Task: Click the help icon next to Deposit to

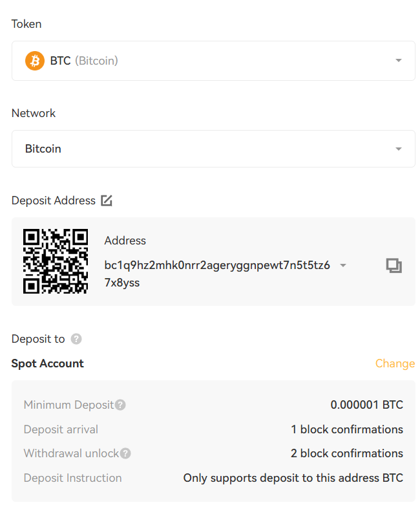Action: [76, 339]
